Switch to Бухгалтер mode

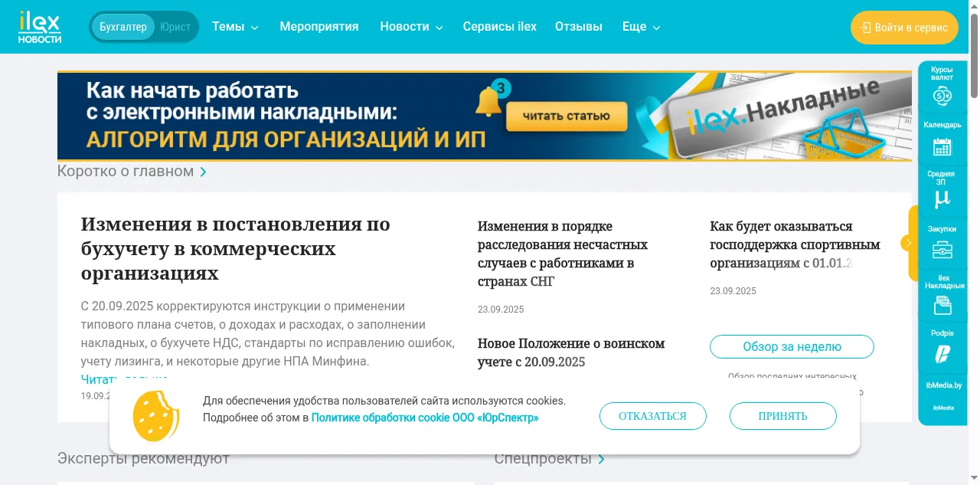[x=122, y=27]
